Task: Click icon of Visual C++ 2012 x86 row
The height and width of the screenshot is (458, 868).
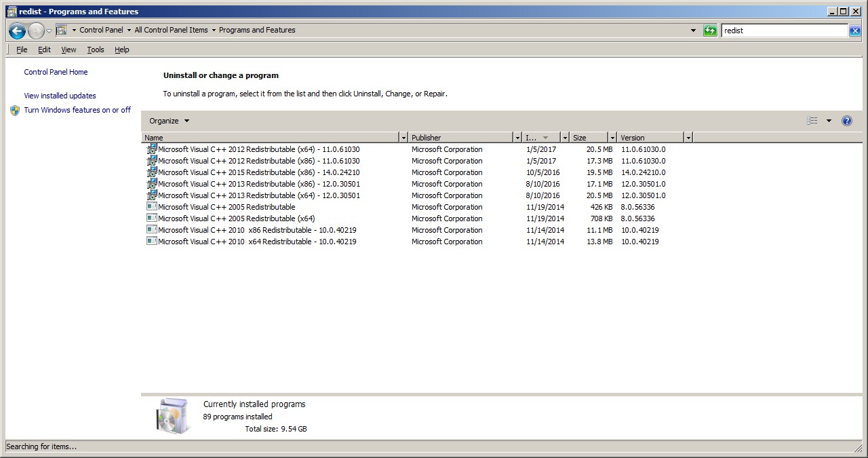Action: click(x=152, y=160)
